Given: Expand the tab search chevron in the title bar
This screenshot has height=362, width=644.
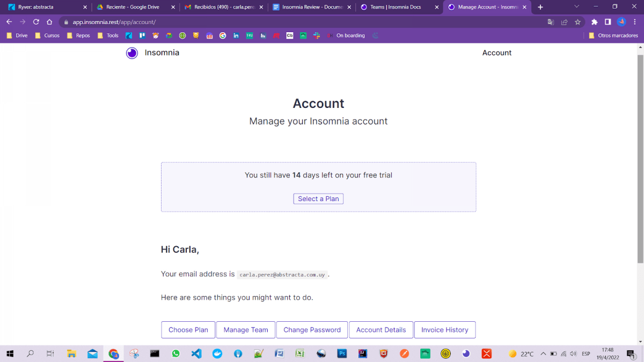Looking at the screenshot, I should [x=577, y=7].
